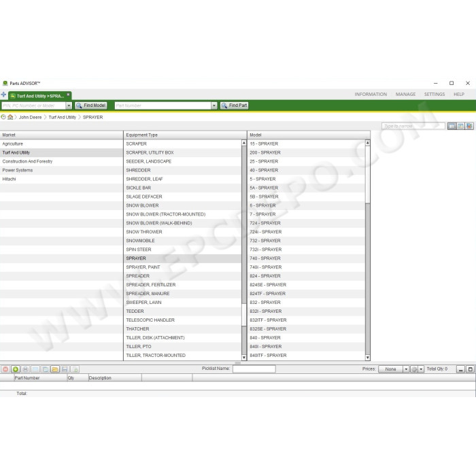Open the MANAGE menu

pos(405,95)
